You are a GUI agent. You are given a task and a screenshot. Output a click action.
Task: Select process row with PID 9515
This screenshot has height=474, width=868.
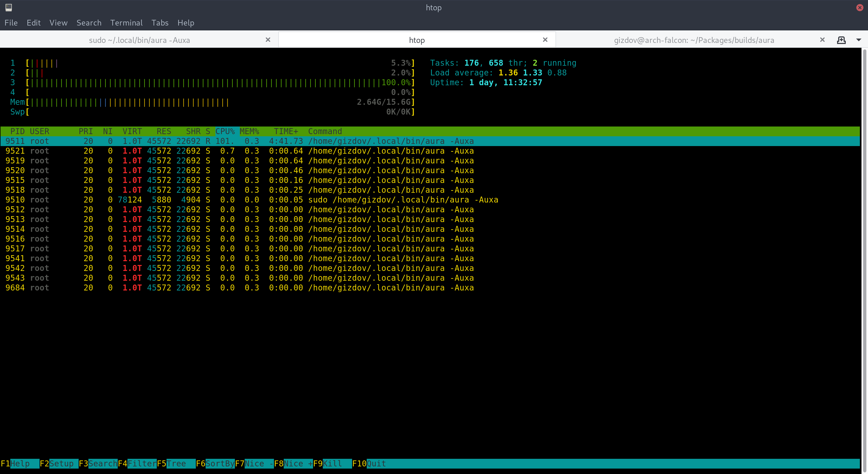(430, 180)
